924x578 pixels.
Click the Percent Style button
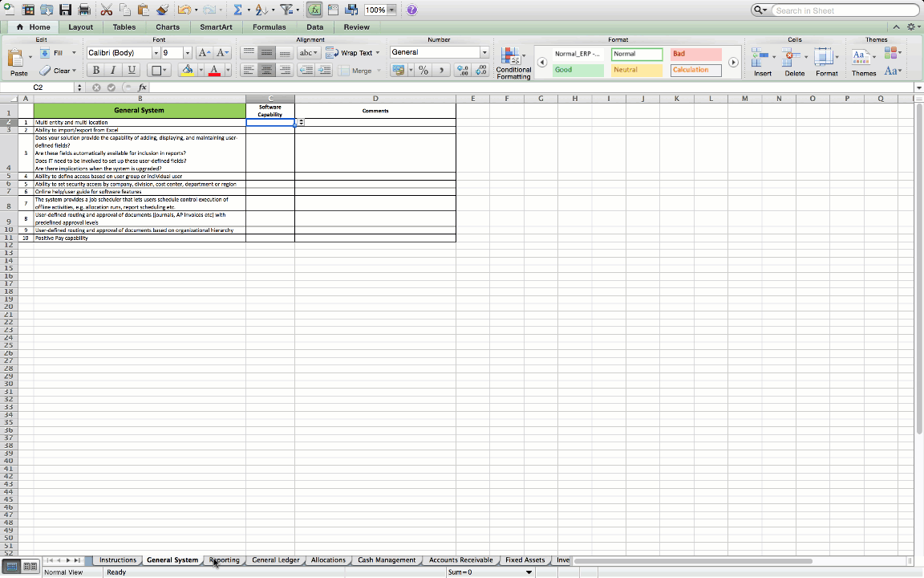(423, 71)
